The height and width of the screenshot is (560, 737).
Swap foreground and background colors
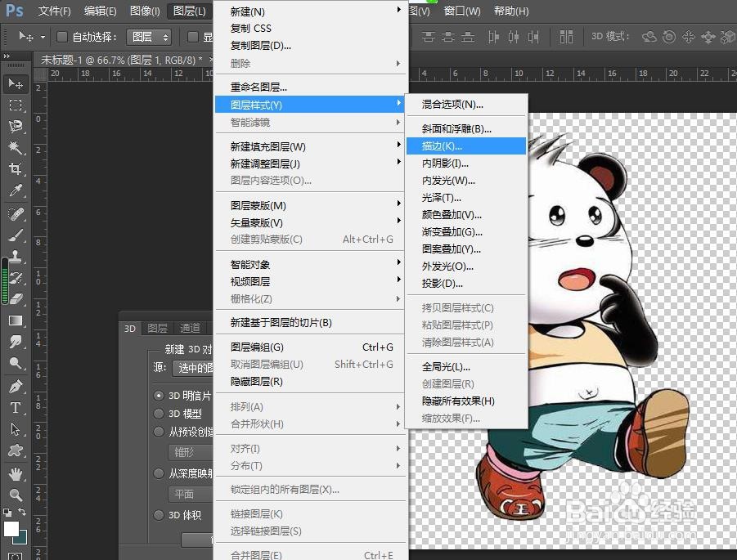tap(22, 512)
